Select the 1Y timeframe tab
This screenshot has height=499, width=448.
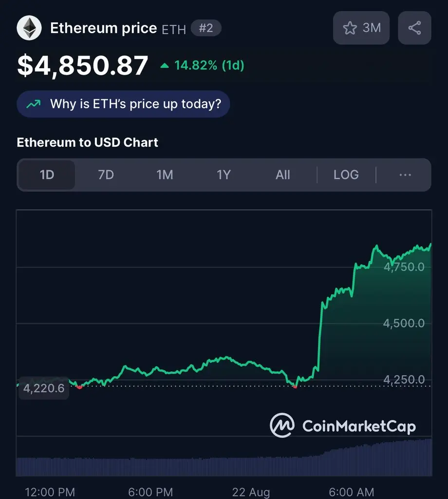[224, 175]
